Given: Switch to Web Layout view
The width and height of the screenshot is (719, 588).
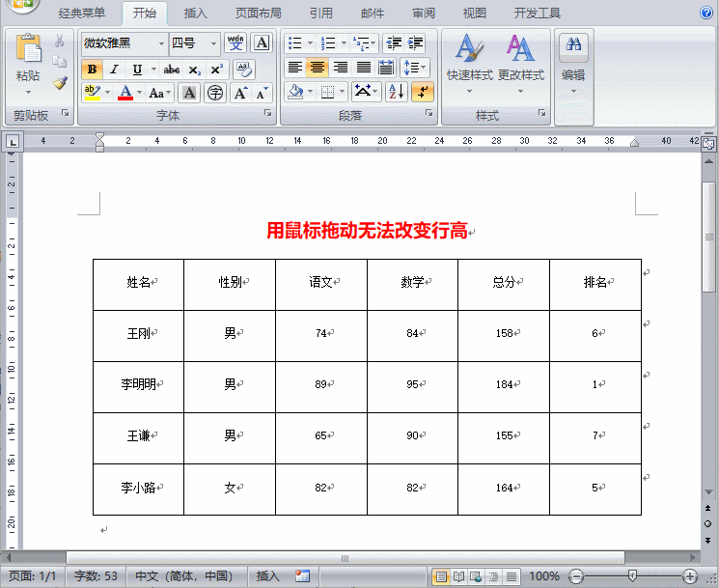Looking at the screenshot, I should tap(476, 576).
